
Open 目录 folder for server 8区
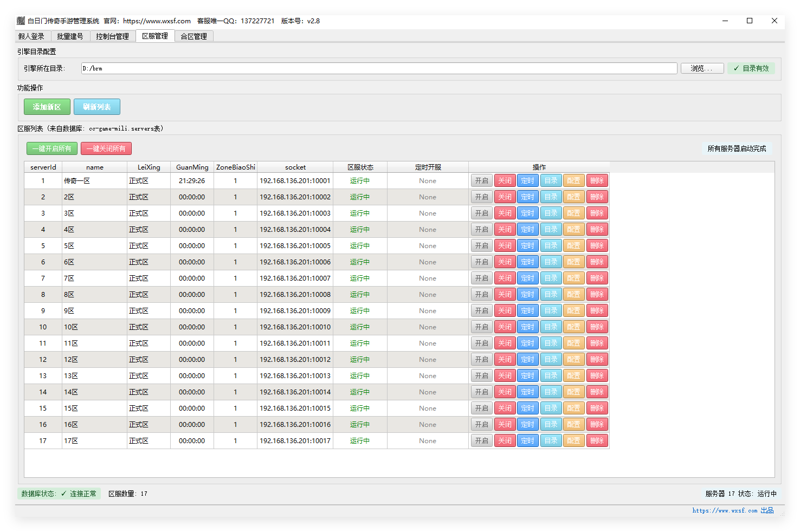[x=551, y=295]
